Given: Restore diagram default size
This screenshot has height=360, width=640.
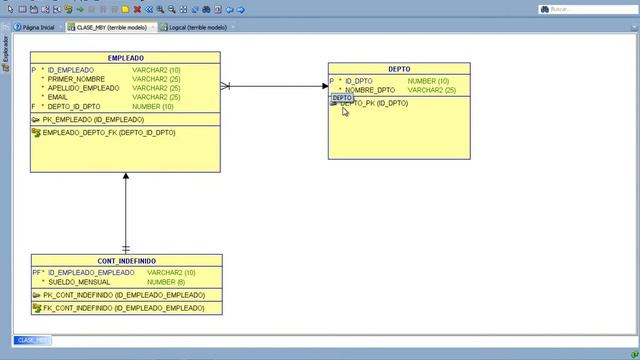Looking at the screenshot, I should click(x=195, y=9).
